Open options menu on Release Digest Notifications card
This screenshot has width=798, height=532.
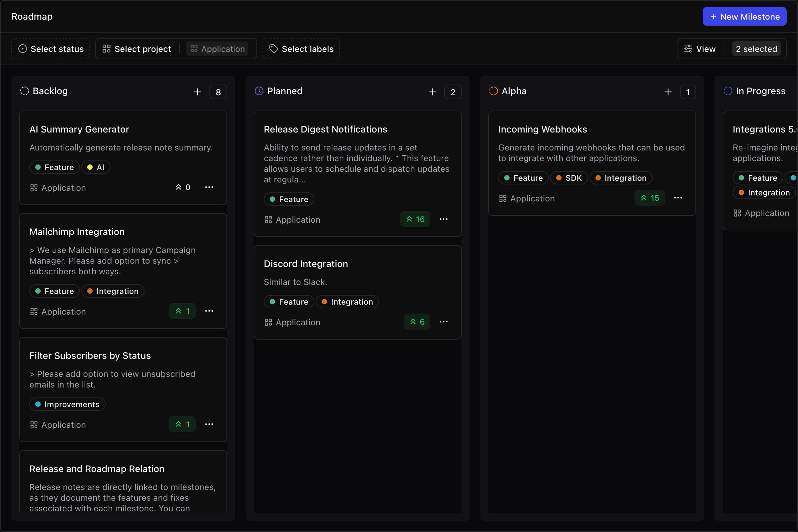click(x=444, y=219)
